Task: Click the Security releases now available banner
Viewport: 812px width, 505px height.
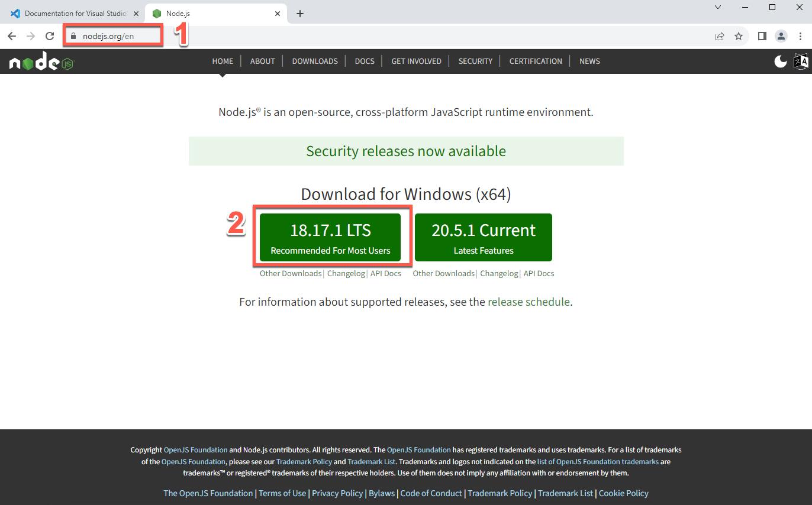Action: coord(406,151)
